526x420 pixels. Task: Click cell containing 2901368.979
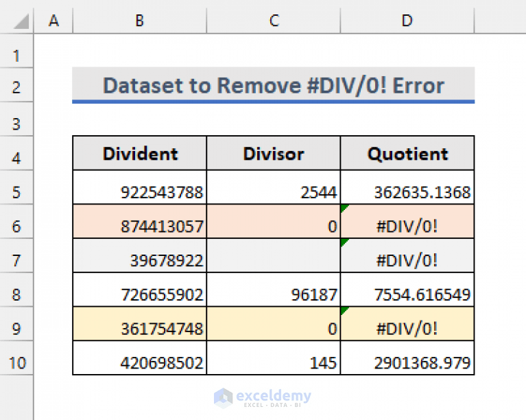click(407, 358)
